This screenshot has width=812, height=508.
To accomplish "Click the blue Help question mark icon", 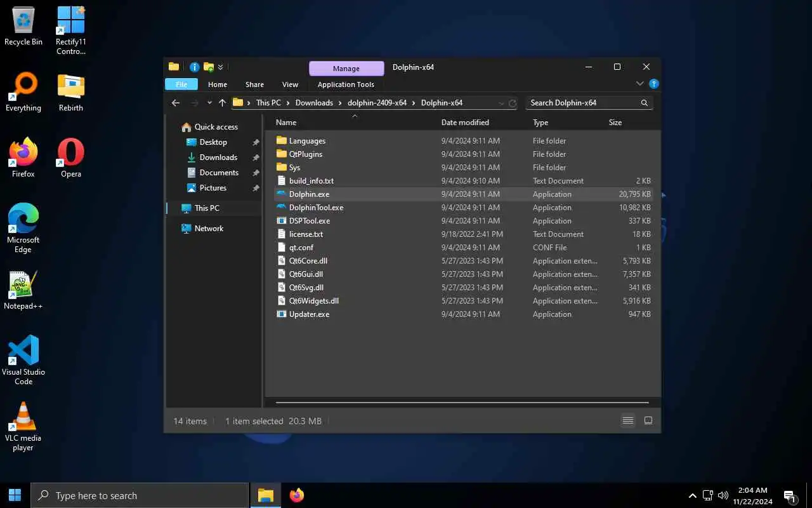I will pos(654,84).
